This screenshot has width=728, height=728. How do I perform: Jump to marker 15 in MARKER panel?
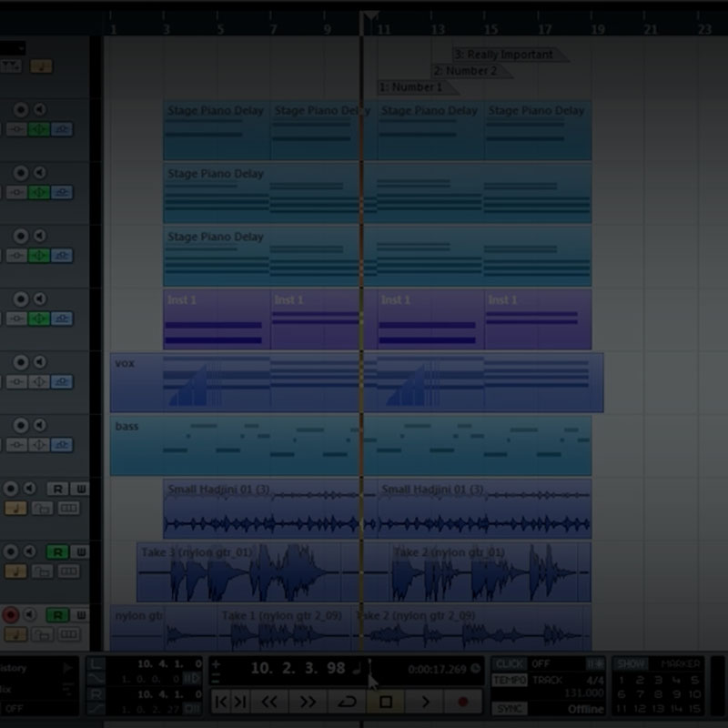[x=694, y=709]
